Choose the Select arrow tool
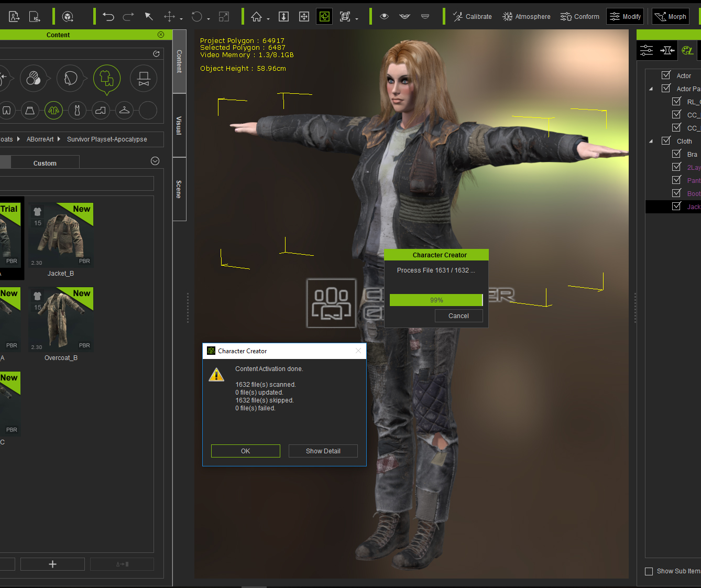Screen dimensions: 701x588 [149, 17]
